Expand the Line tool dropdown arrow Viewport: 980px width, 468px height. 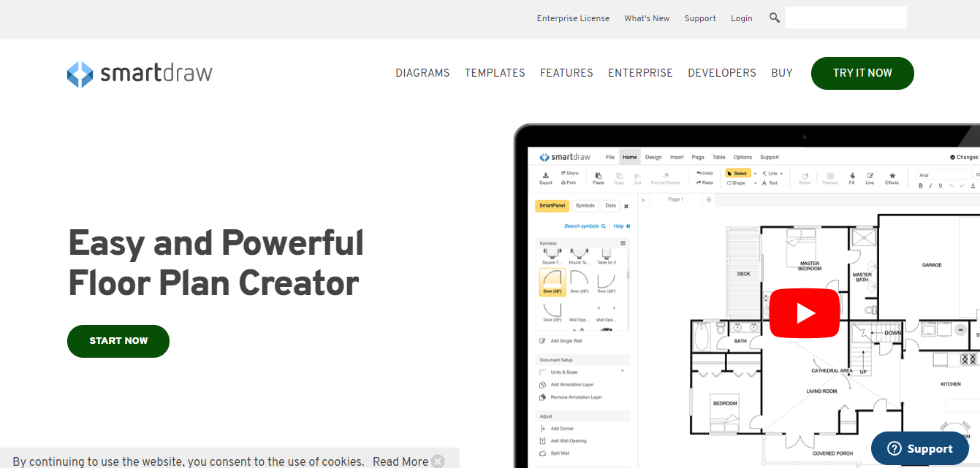point(781,173)
